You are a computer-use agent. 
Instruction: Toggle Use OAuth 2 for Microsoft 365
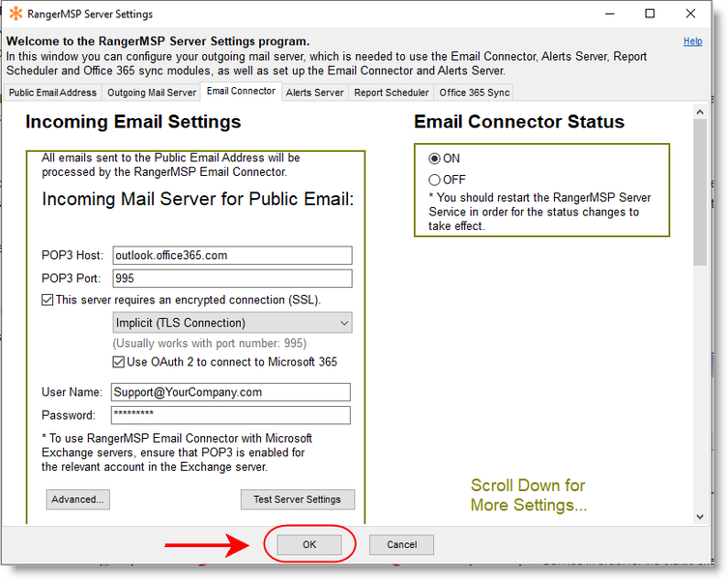coord(119,362)
